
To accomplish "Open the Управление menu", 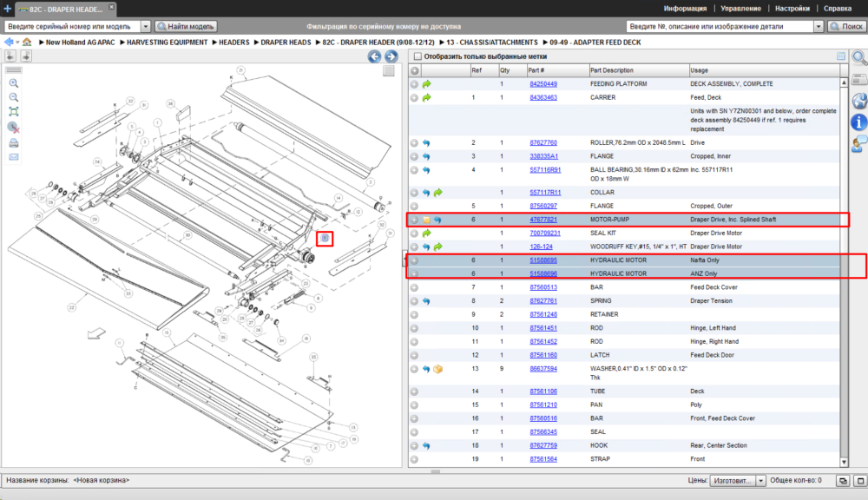I will (x=740, y=9).
